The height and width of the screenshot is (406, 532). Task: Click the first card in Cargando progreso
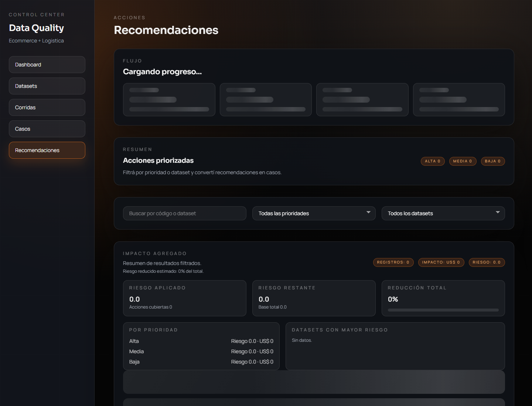(x=169, y=100)
